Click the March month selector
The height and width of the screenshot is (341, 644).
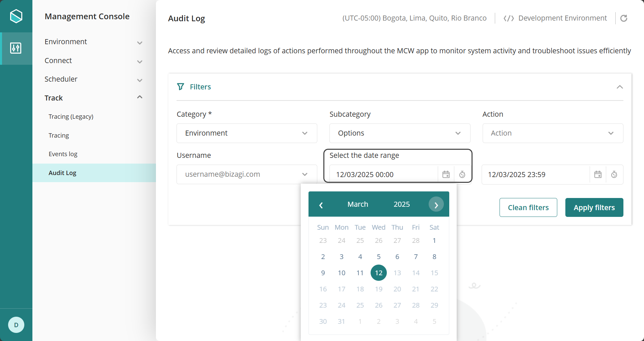(358, 204)
